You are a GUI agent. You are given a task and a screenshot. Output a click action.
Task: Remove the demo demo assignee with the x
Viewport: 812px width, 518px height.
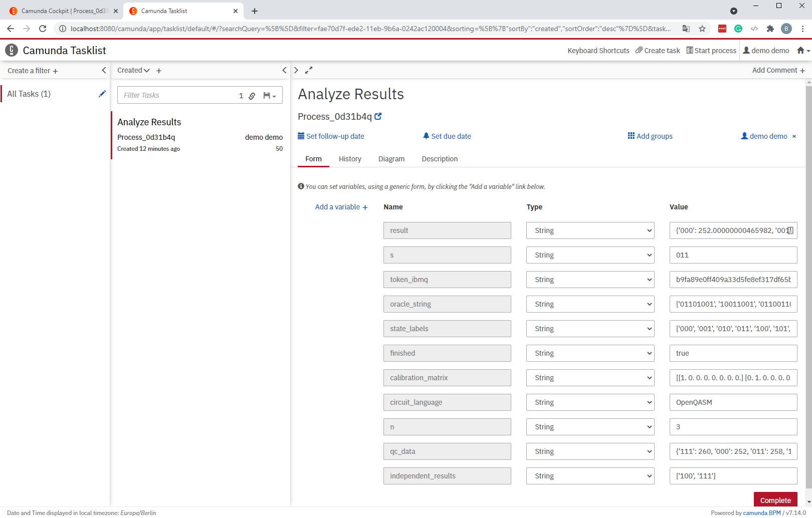click(x=794, y=136)
